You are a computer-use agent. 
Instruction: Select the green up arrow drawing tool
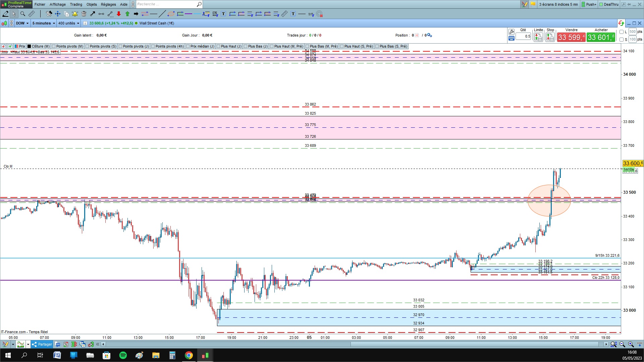(127, 14)
